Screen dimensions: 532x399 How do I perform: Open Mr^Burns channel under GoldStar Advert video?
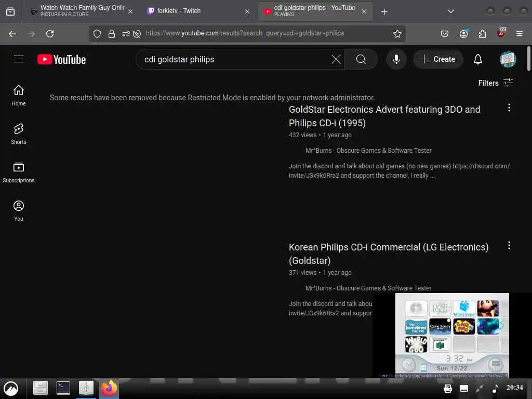[x=368, y=150]
